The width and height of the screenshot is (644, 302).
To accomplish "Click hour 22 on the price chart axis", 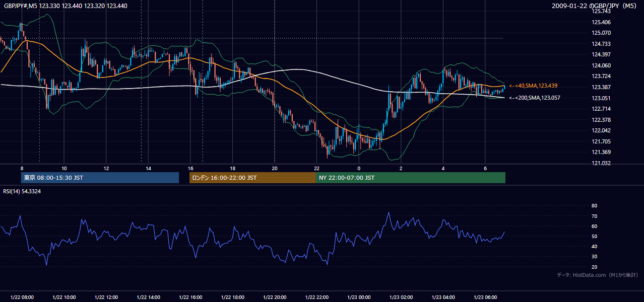I will click(317, 168).
